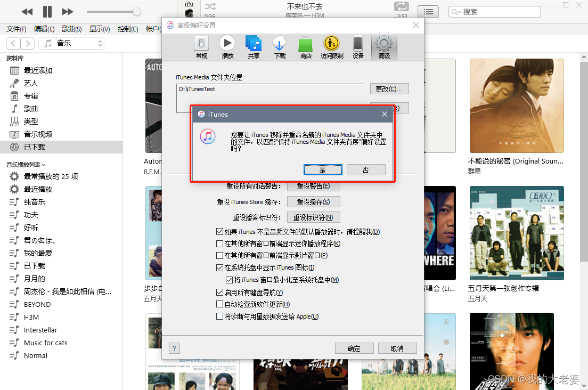Image resolution: width=588 pixels, height=390 pixels.
Task: Pause the current song
Action: pos(47,12)
